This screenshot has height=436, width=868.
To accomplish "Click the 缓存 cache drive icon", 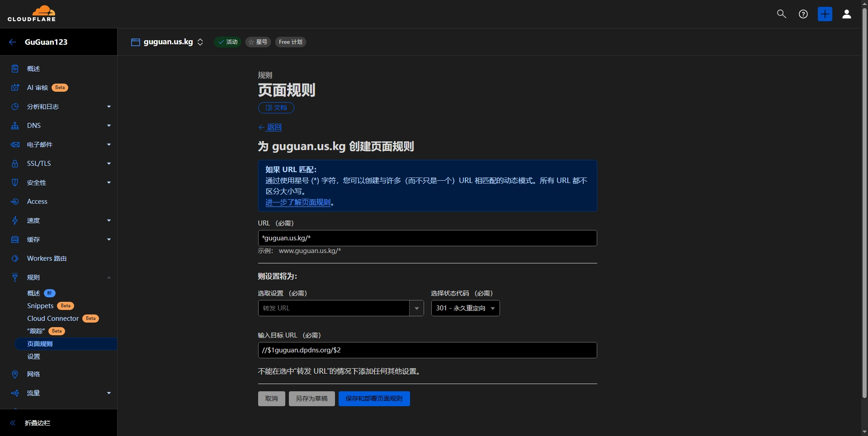I will tap(15, 239).
